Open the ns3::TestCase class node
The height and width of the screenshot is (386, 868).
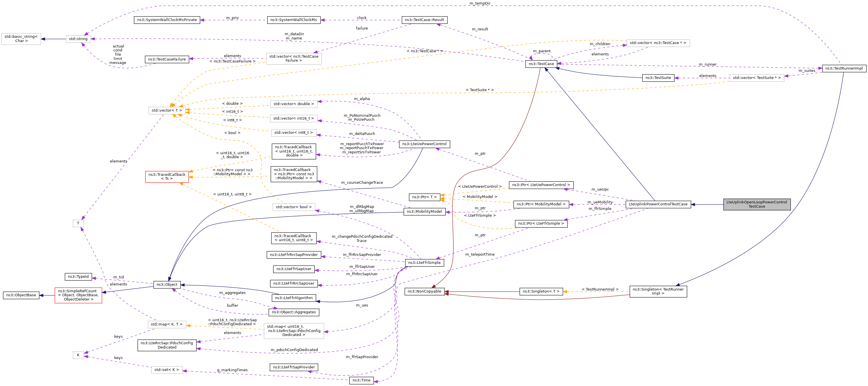click(x=541, y=64)
